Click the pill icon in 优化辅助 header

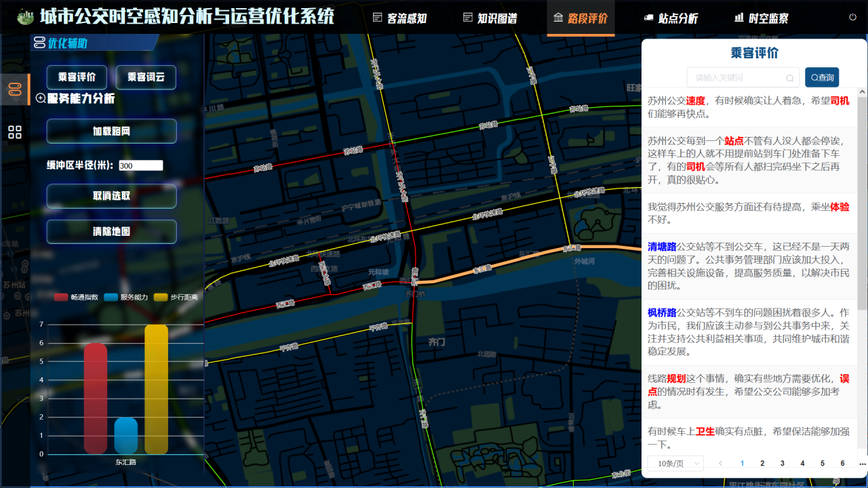pos(39,44)
